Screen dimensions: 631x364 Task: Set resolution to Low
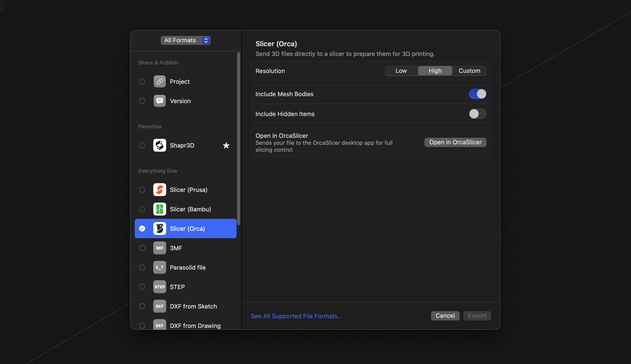[401, 71]
